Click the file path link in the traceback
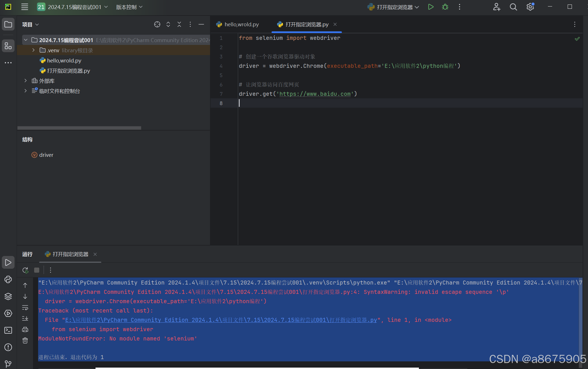 point(221,320)
